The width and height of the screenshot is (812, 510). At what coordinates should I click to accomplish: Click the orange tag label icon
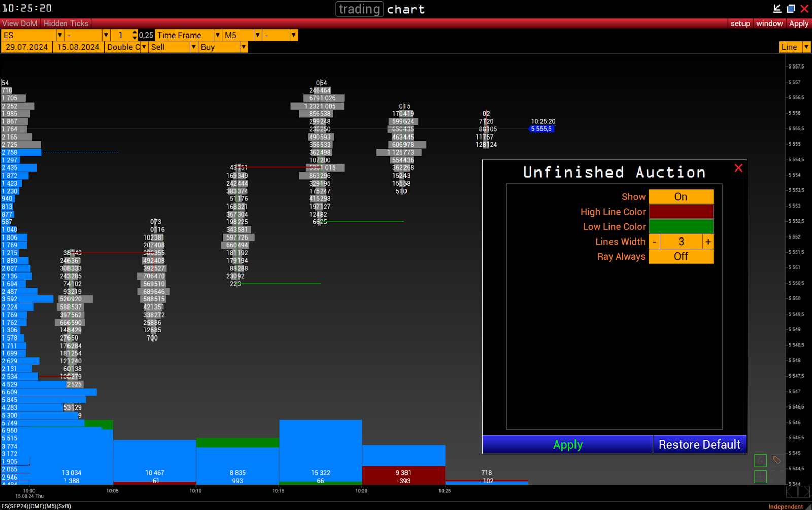[x=776, y=460]
